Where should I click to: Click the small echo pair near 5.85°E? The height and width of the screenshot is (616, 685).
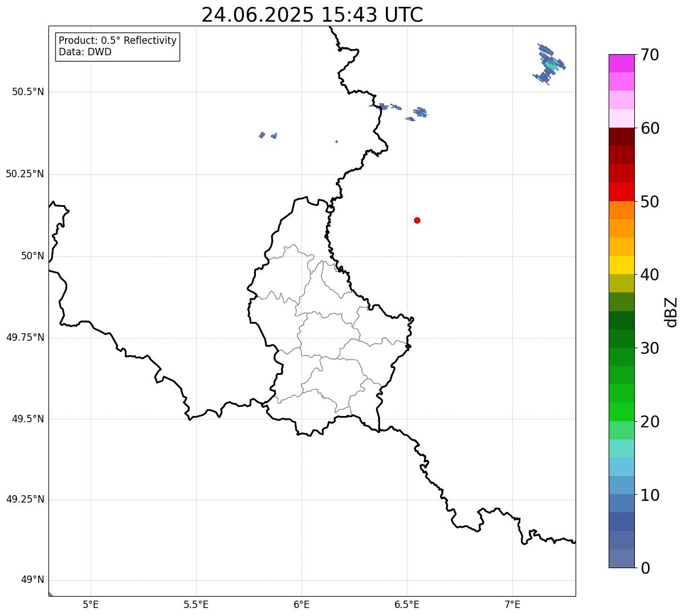[268, 135]
